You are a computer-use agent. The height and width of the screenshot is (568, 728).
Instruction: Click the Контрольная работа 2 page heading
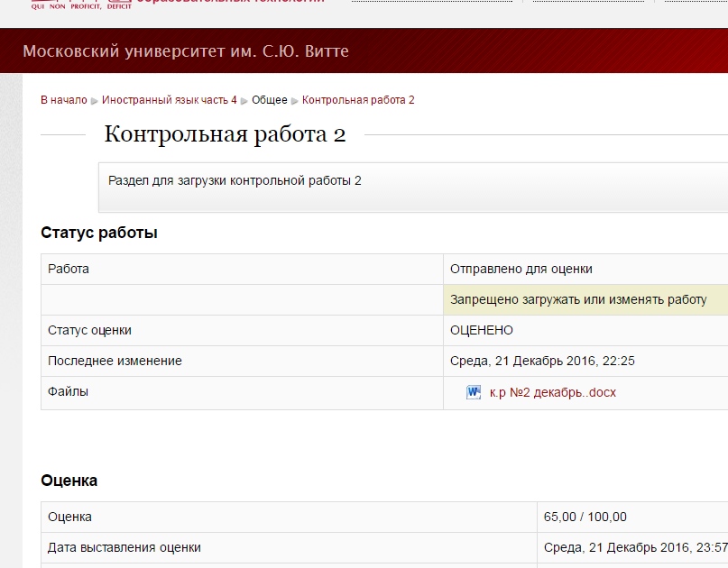pos(225,134)
